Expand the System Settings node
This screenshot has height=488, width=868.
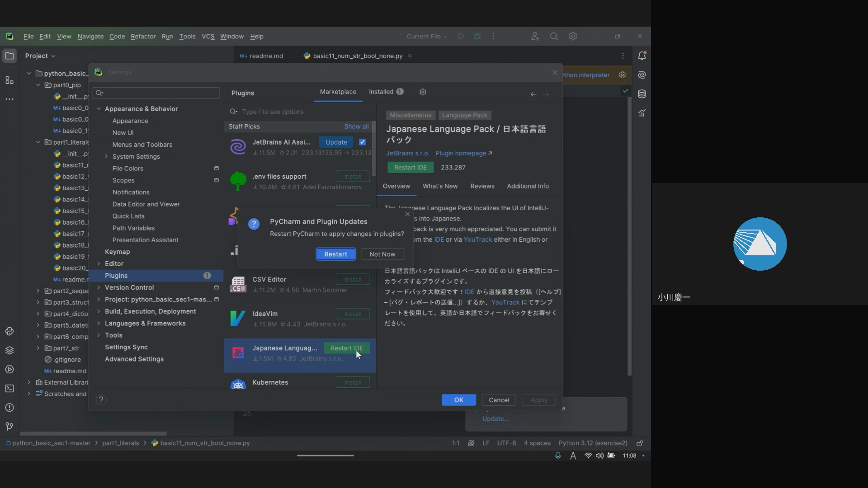tap(106, 156)
